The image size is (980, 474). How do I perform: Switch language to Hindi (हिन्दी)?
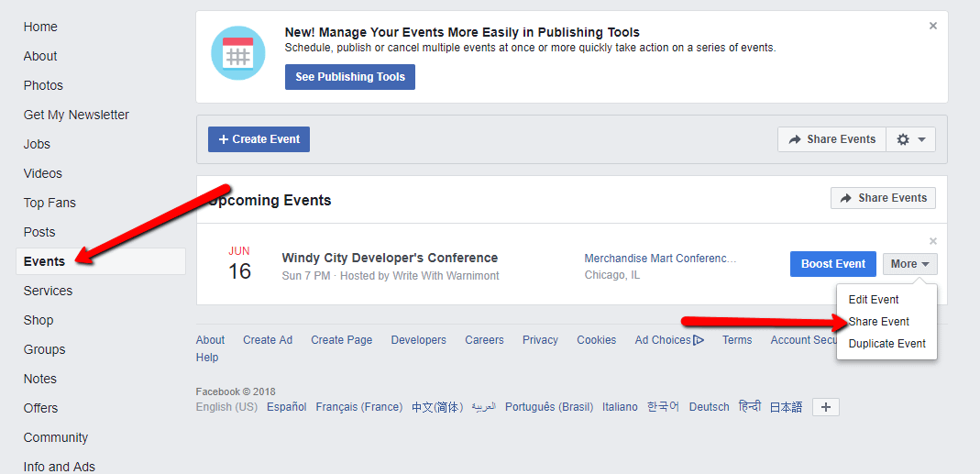click(749, 406)
